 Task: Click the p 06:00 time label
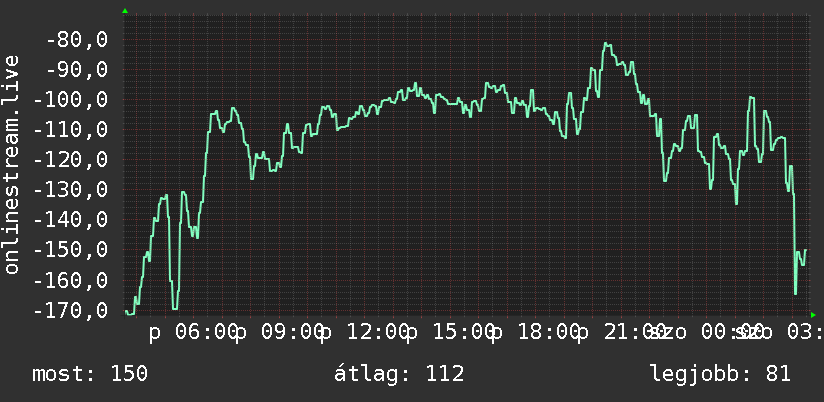pos(191,333)
